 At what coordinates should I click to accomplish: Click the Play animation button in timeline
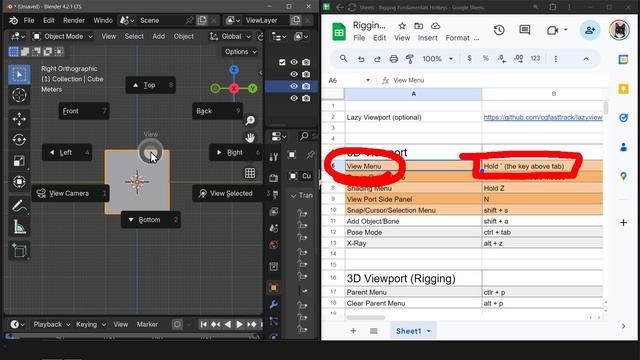click(240, 324)
